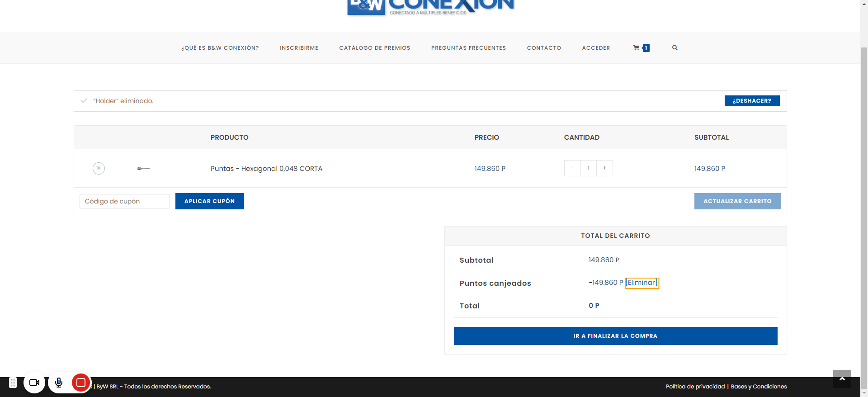The image size is (868, 397).
Task: Open the Inscribirme menu item
Action: (299, 48)
